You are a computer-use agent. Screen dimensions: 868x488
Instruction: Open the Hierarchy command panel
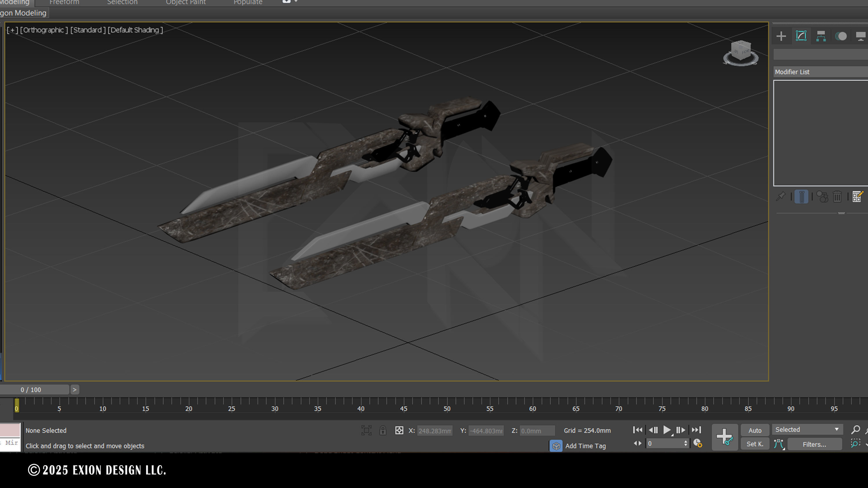coord(821,36)
